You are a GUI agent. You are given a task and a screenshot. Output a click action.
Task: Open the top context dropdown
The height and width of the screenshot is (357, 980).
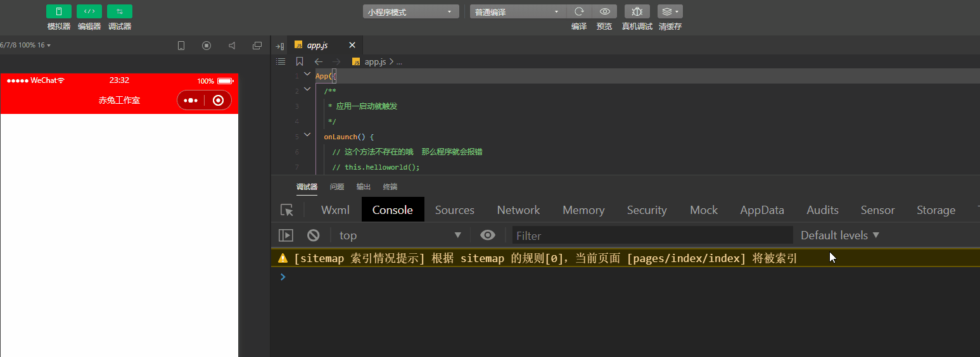[400, 235]
